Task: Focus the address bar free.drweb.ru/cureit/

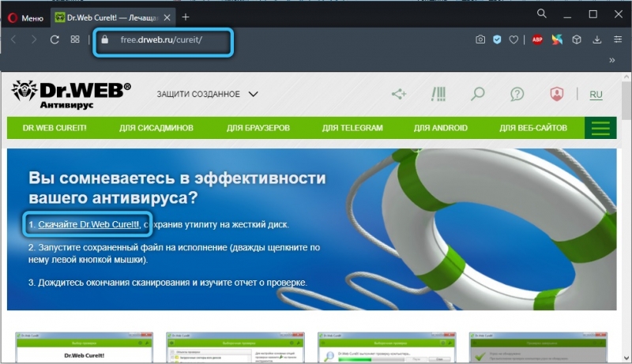Action: pos(164,39)
